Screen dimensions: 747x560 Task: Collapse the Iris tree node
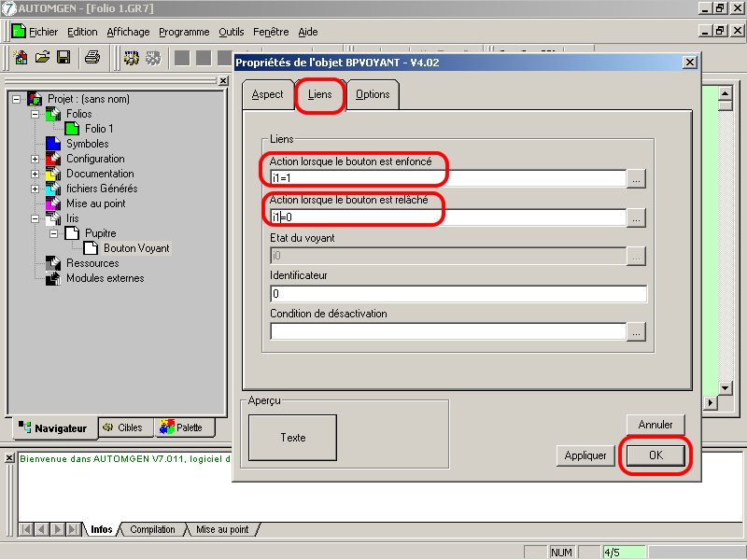click(35, 218)
